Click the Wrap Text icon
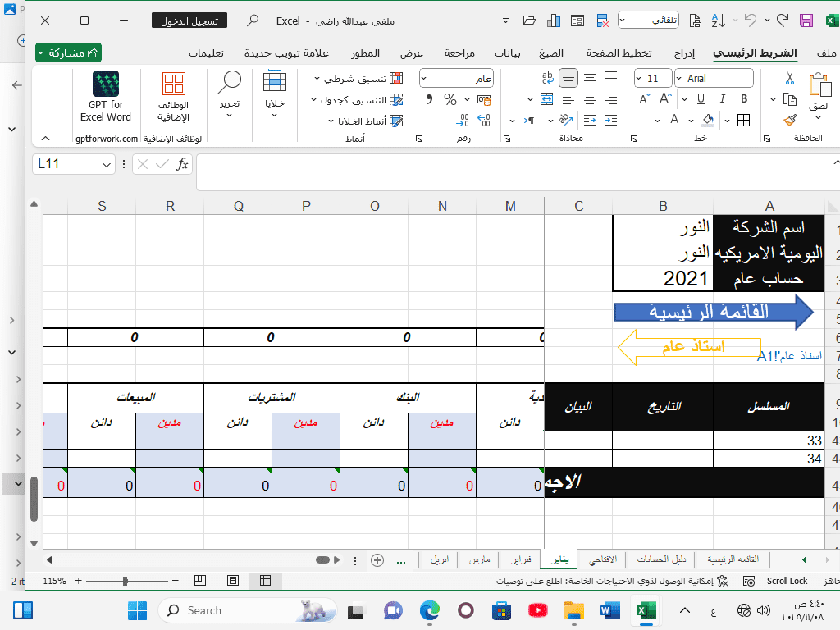Image resolution: width=840 pixels, height=630 pixels. [x=547, y=78]
